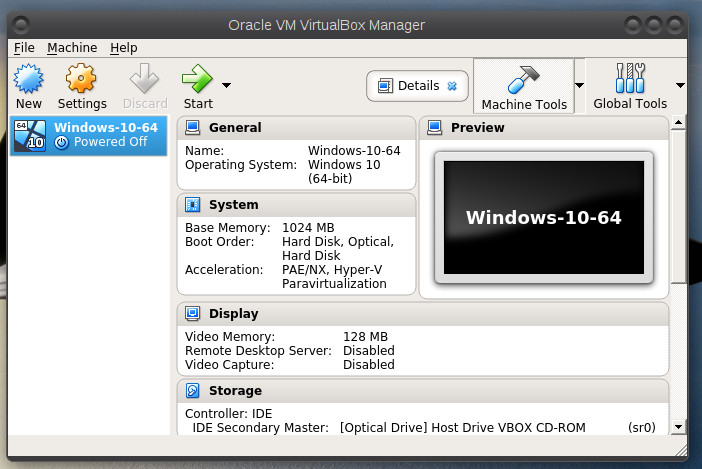The width and height of the screenshot is (702, 469).
Task: Click the Remote Desktop Server Disabled value
Action: [x=368, y=350]
